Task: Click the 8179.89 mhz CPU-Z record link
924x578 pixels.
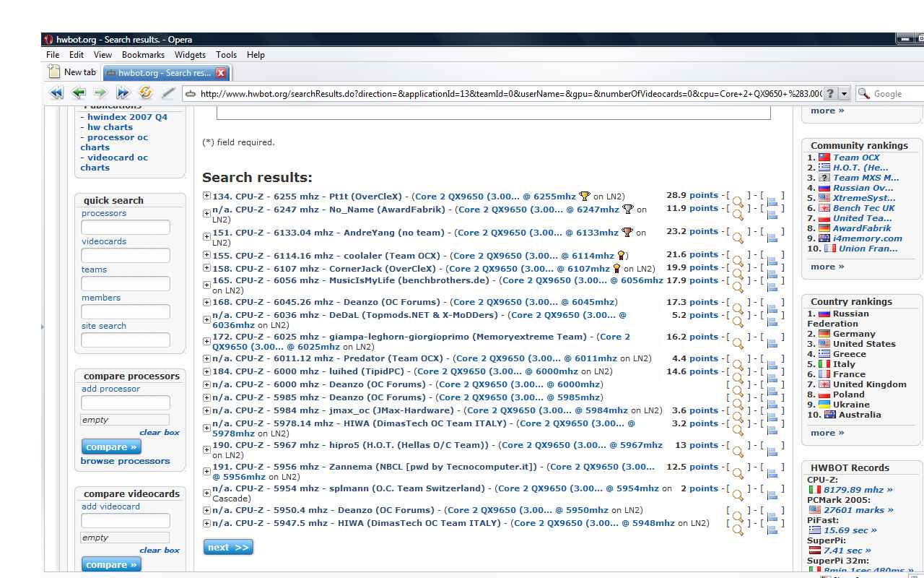Action: pos(858,490)
